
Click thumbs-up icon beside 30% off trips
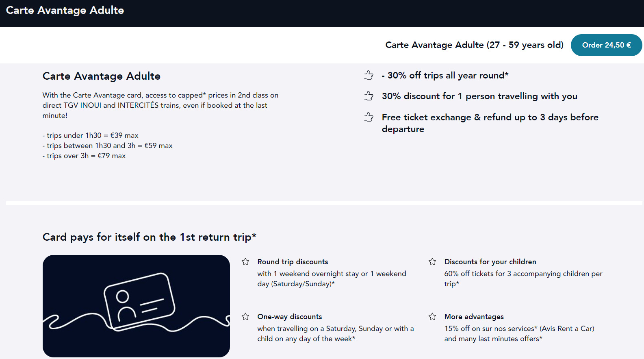[x=369, y=75]
